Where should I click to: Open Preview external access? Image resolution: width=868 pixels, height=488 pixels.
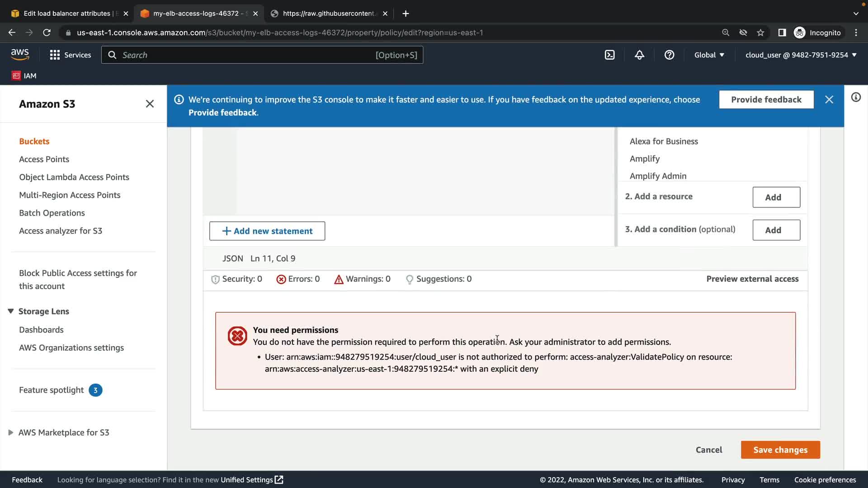[x=752, y=279]
